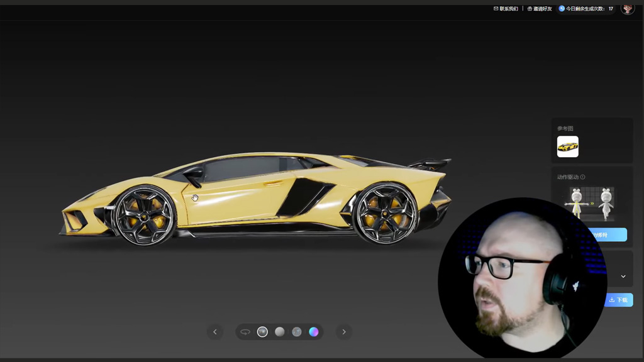Expand the collapsed panel with down chevron
644x362 pixels.
[623, 277]
